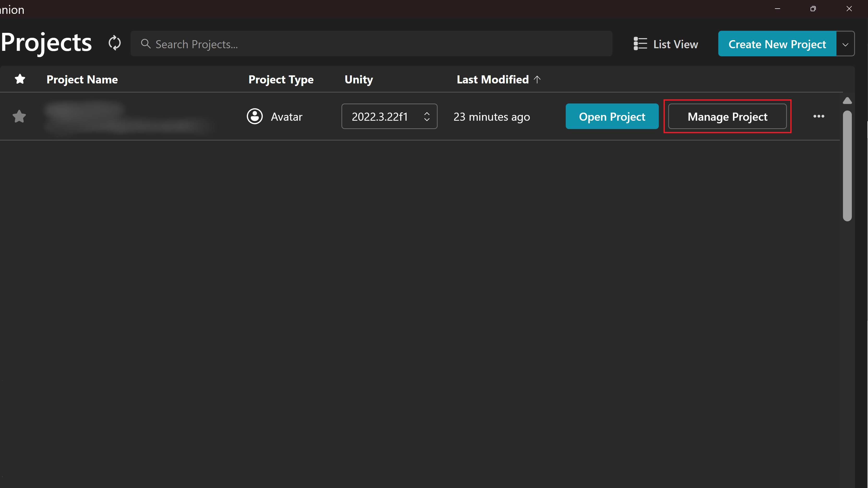Screen dimensions: 868x488
Task: Click the List View icon
Action: pos(640,44)
